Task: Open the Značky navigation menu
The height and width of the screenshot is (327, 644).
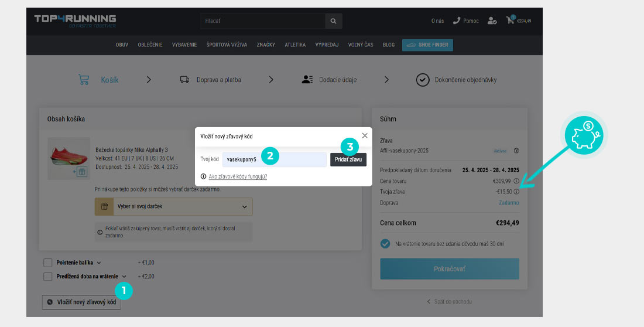Action: [266, 45]
